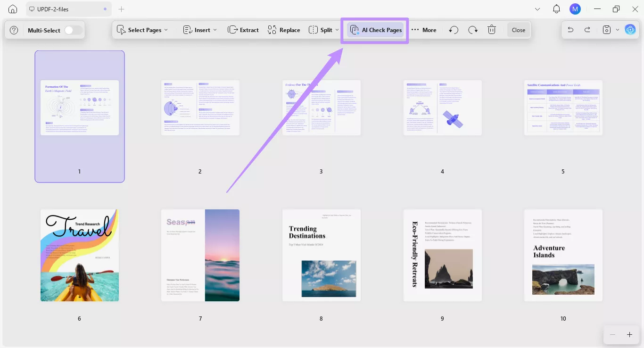Click the plus button to open new tab
This screenshot has width=644, height=348.
[121, 8]
